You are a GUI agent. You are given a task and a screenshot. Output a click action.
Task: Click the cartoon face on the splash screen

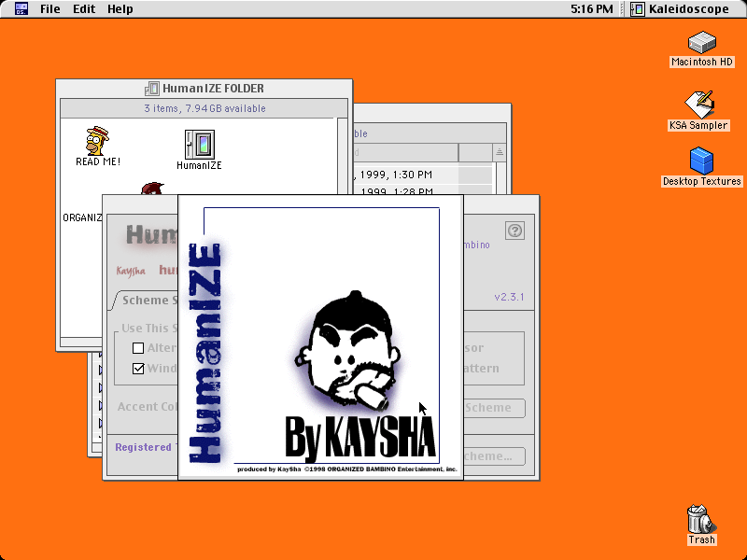pos(349,351)
